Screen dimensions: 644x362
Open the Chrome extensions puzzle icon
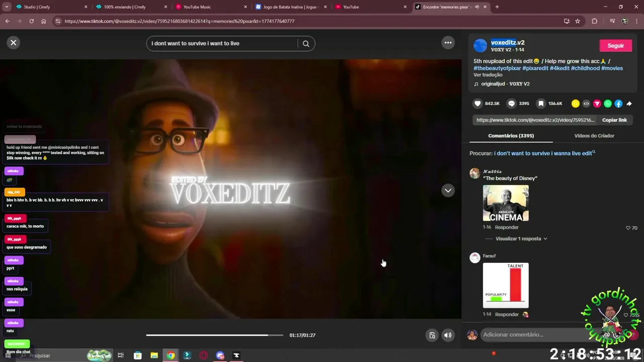click(x=595, y=21)
